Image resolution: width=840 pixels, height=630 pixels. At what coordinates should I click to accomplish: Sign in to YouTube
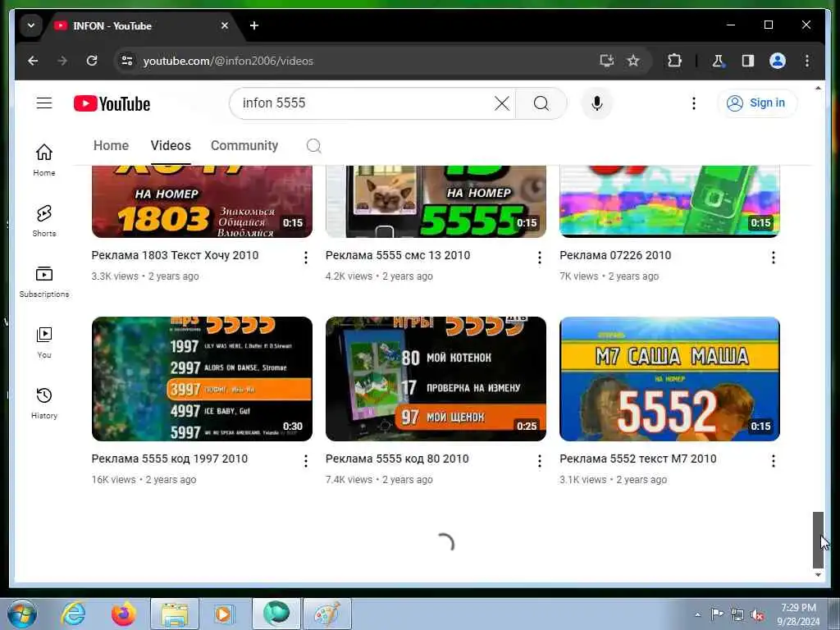click(756, 103)
